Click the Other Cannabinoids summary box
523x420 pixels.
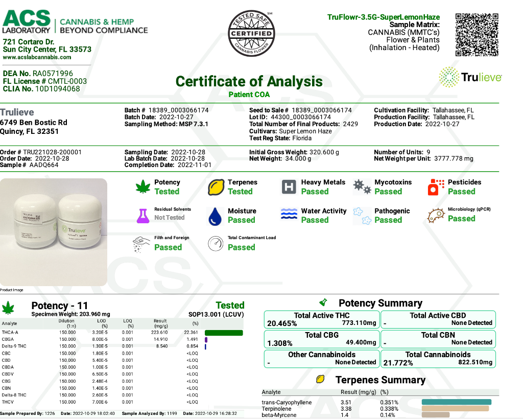pos(322,359)
